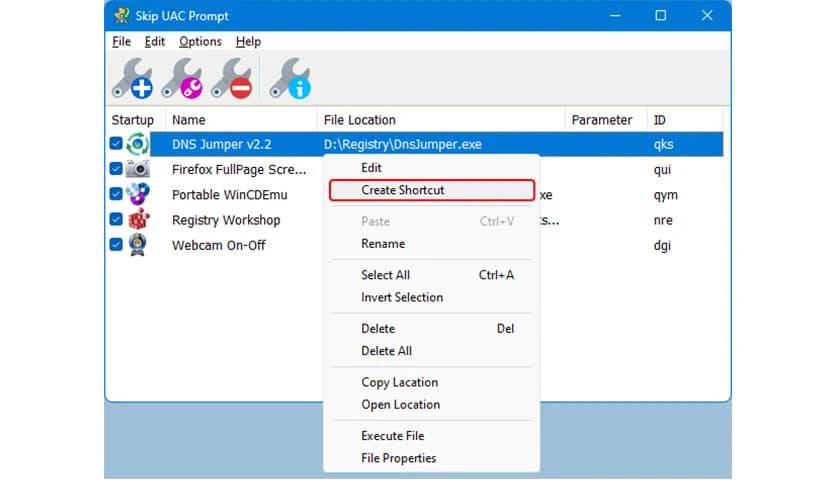
Task: Click the Registry Workshop cube icon
Action: pyautogui.click(x=139, y=219)
